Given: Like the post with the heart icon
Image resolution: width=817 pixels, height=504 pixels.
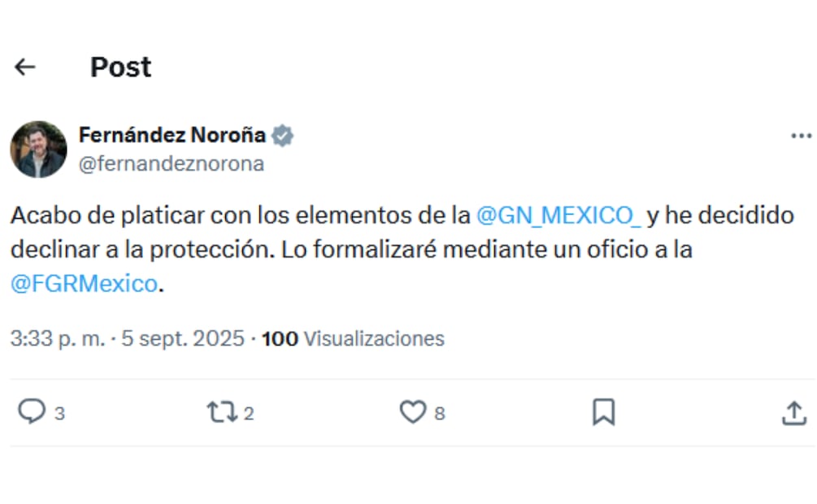Looking at the screenshot, I should [x=413, y=413].
